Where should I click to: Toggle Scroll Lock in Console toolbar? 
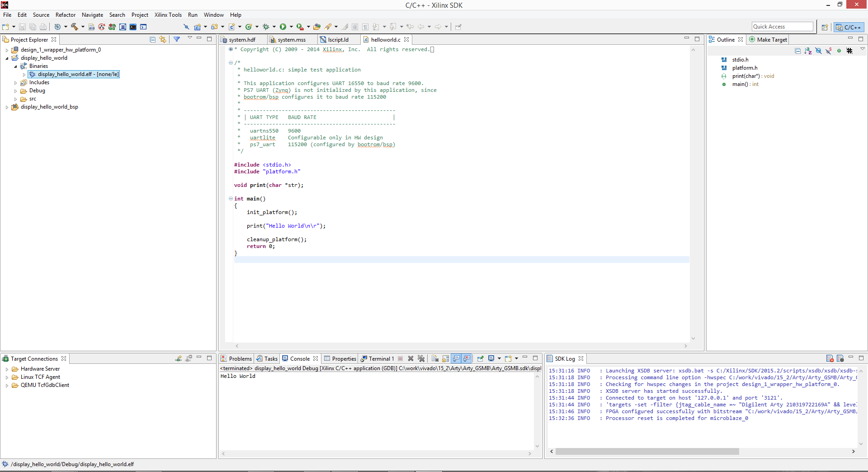tap(445, 358)
